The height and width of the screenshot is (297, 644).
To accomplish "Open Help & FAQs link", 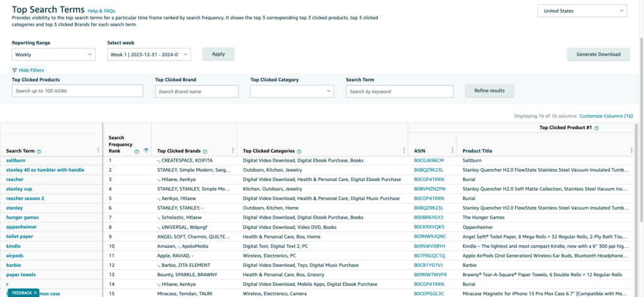I will (x=101, y=11).
